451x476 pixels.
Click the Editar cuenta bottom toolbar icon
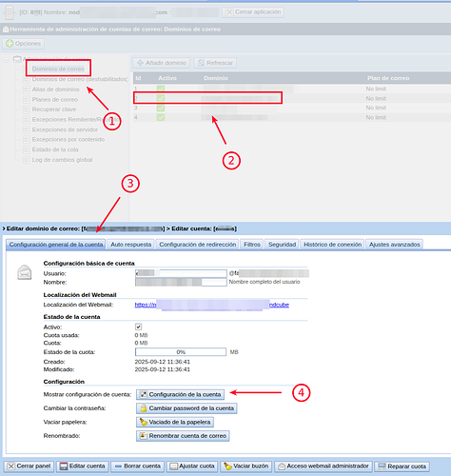pos(83,466)
